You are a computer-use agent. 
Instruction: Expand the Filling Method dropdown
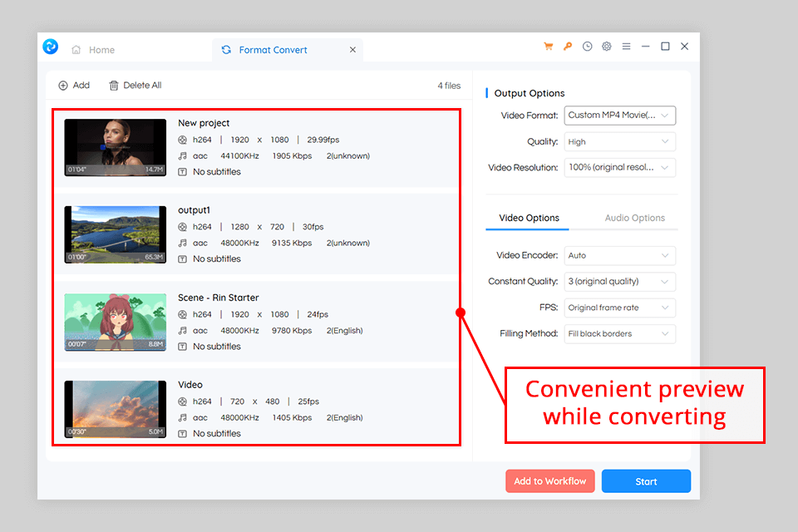pyautogui.click(x=620, y=334)
